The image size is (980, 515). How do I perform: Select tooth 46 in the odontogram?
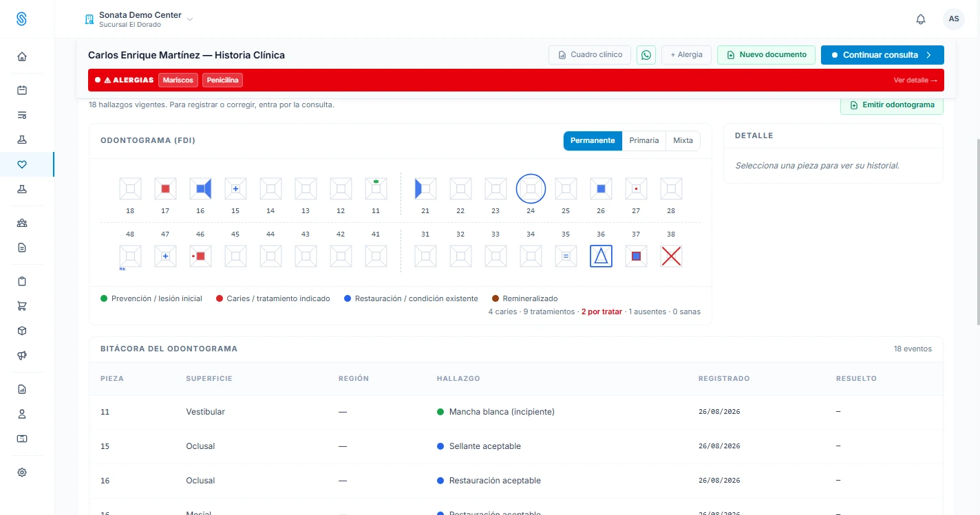200,256
